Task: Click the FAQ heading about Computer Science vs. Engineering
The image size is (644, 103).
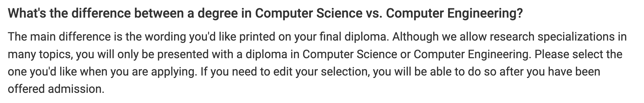Action: [265, 14]
